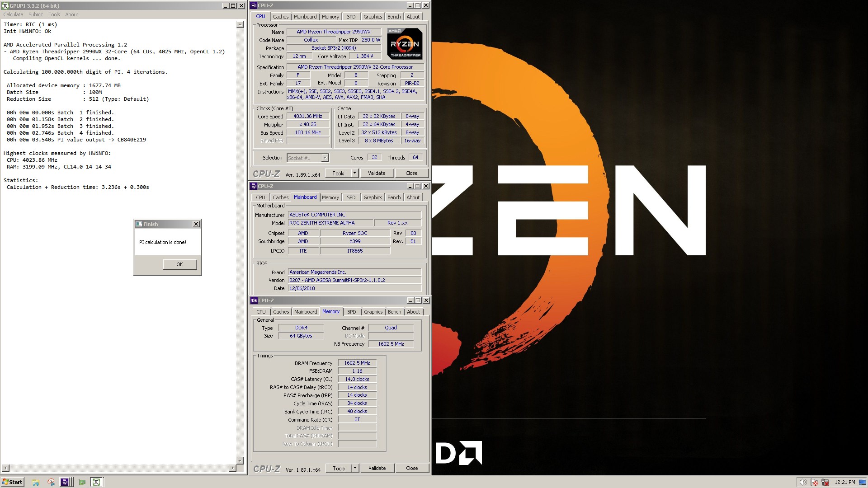Click Tools button in Memory CPU-Z window
The width and height of the screenshot is (868, 488).
pyautogui.click(x=339, y=468)
